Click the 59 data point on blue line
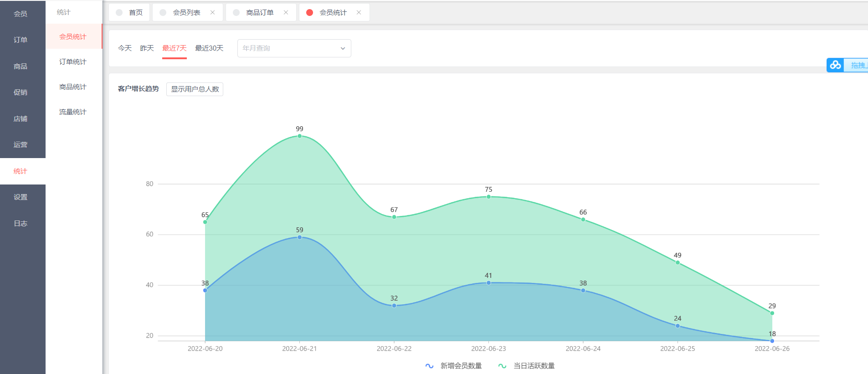 (x=299, y=237)
